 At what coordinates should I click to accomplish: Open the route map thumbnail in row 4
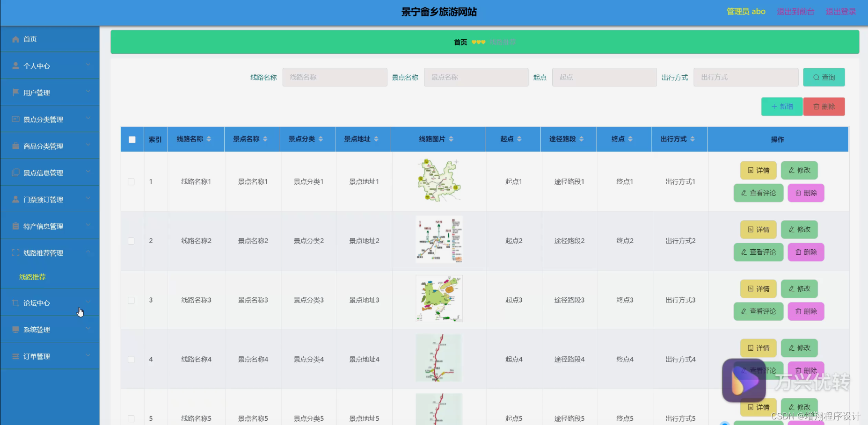(439, 358)
